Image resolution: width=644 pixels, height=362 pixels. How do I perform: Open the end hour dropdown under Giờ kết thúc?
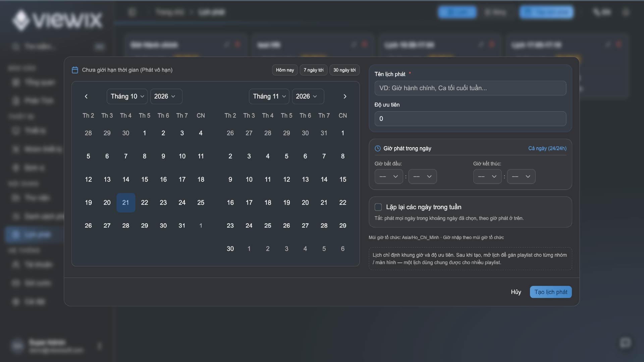(x=487, y=177)
